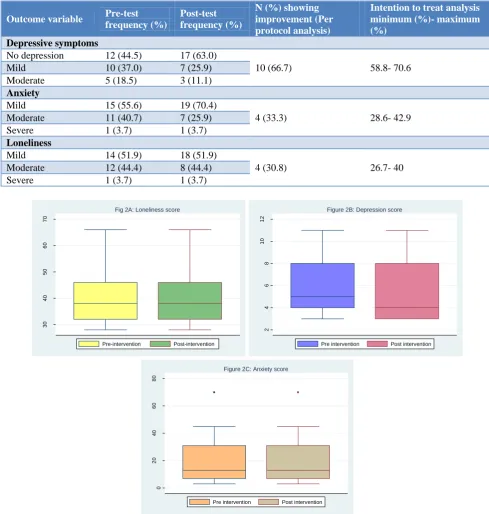Click the green Post-intervention legend swatch
The image size is (489, 514).
tap(160, 344)
